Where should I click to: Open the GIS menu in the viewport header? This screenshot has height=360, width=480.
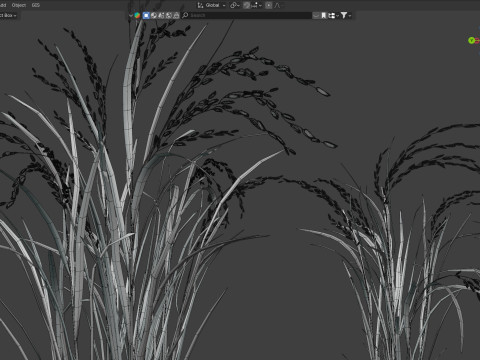point(36,5)
